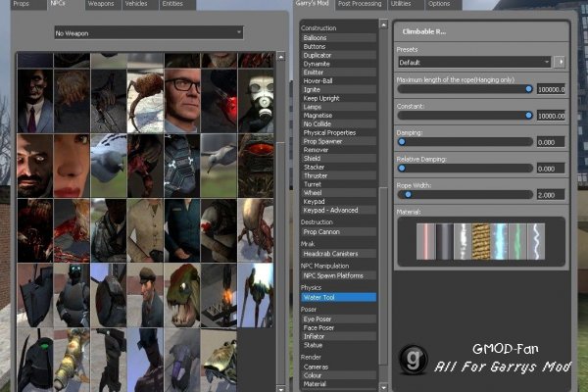The height and width of the screenshot is (392, 588).
Task: Spawn the blue jumpsuit citizen NPC
Action: [x=182, y=230]
